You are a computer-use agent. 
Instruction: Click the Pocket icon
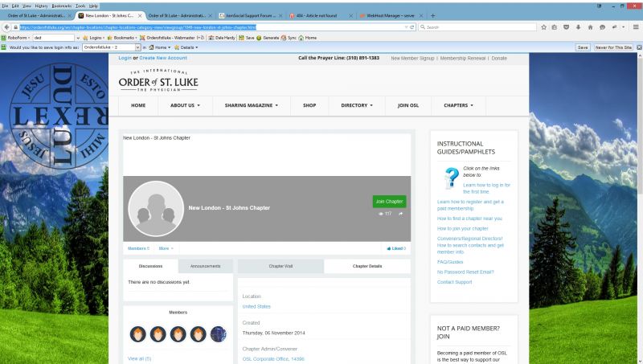click(x=567, y=27)
